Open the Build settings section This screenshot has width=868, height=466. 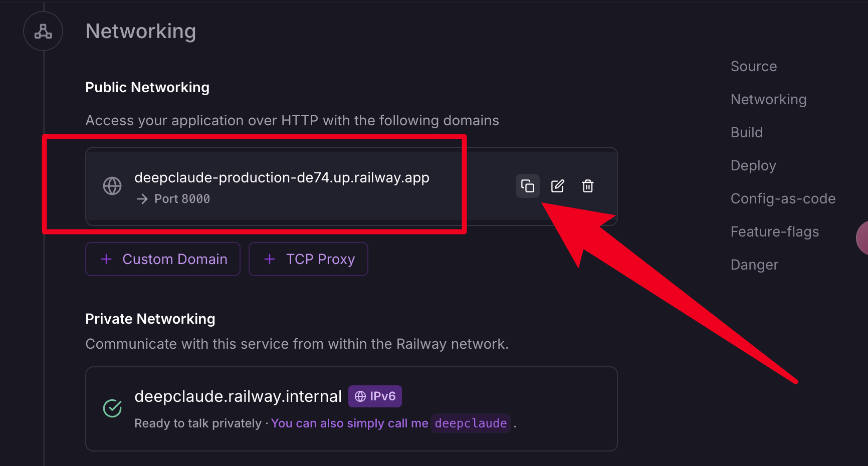click(746, 132)
